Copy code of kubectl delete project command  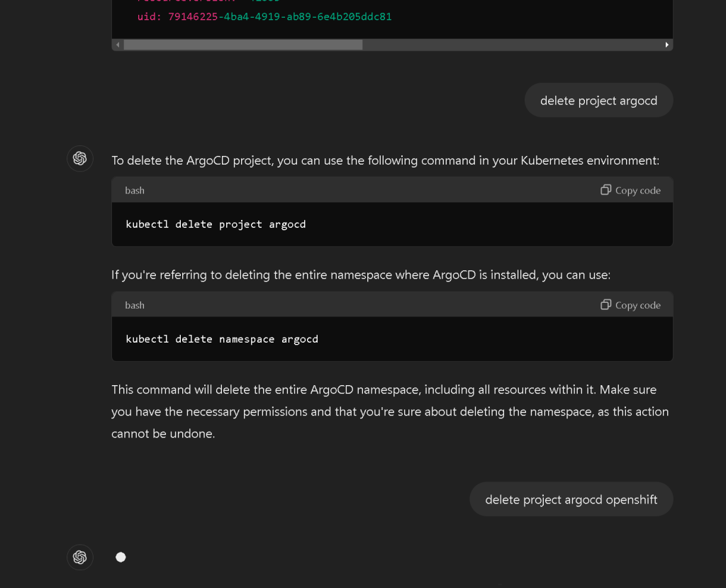pyautogui.click(x=630, y=190)
